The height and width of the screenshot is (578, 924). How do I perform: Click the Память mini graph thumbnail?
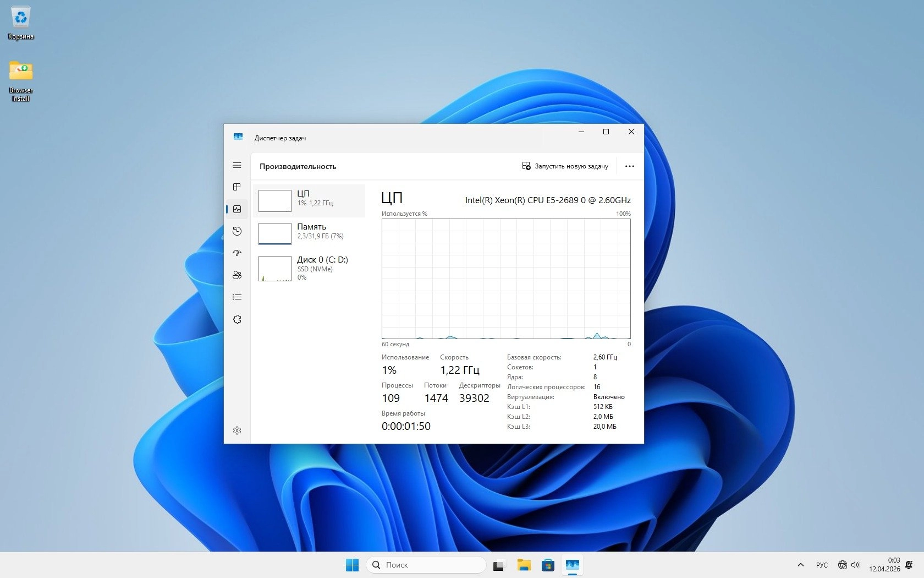point(275,234)
